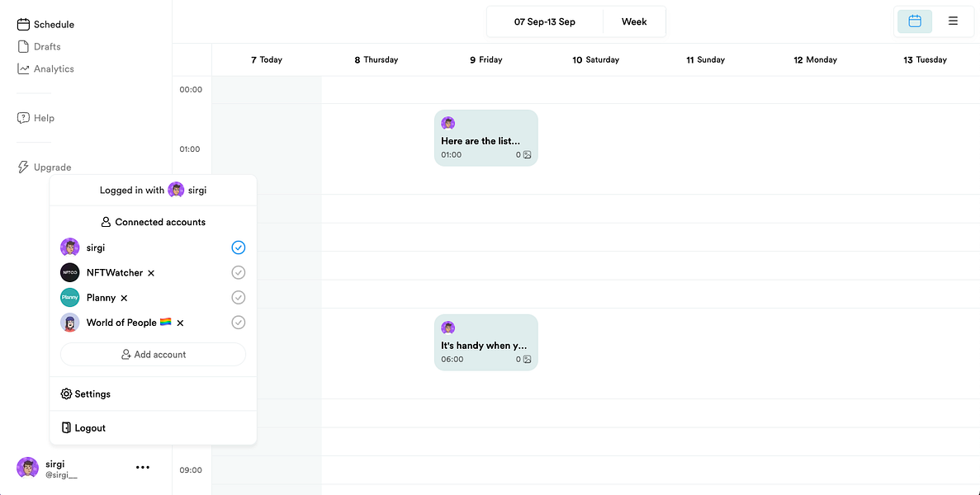Click the avatar in 'Logged in with' header
This screenshot has width=980, height=495.
pos(176,191)
